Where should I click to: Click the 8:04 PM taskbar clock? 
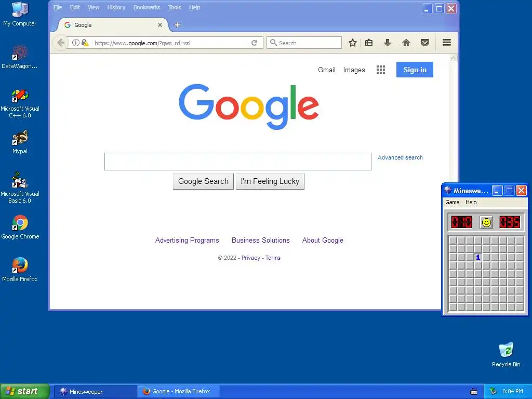tap(512, 392)
